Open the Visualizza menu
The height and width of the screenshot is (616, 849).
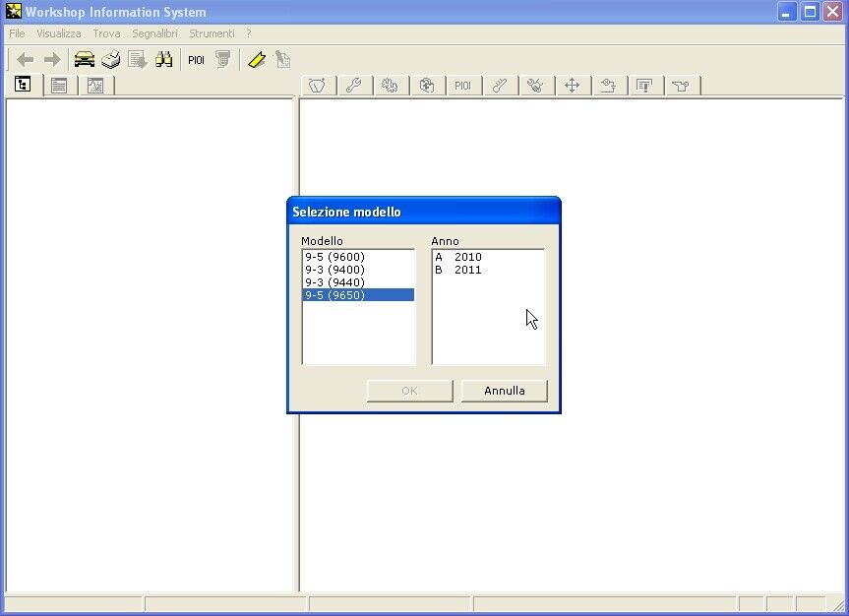pyautogui.click(x=58, y=33)
